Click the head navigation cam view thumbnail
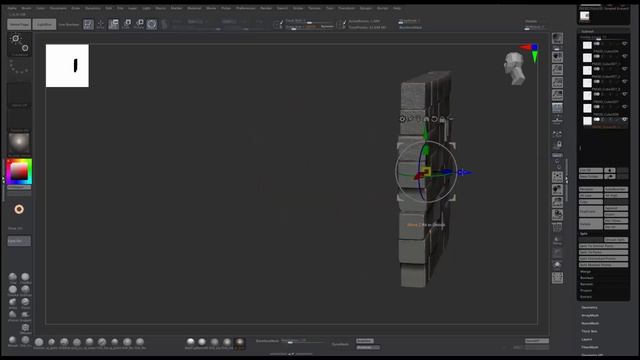Image resolution: width=640 pixels, height=360 pixels. pyautogui.click(x=514, y=68)
